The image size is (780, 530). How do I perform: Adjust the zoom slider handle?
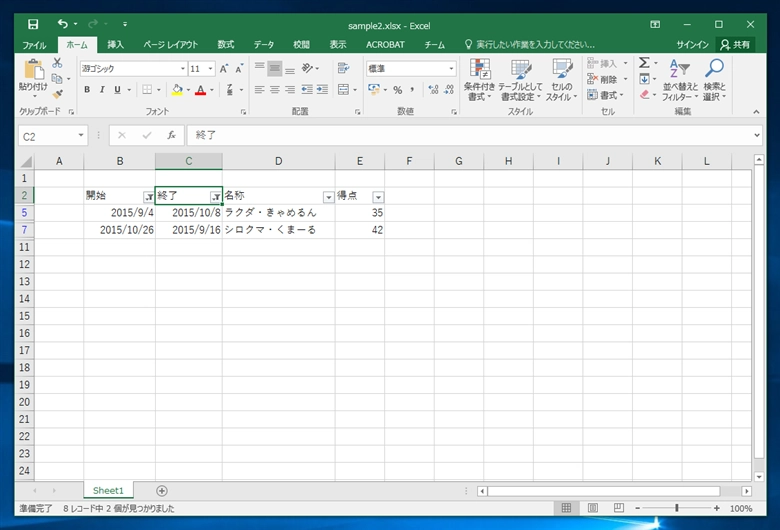point(677,508)
